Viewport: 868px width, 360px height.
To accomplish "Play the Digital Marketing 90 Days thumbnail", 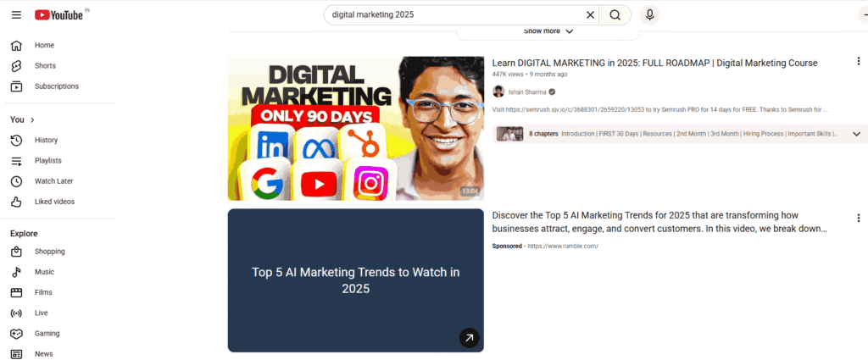I will 356,128.
